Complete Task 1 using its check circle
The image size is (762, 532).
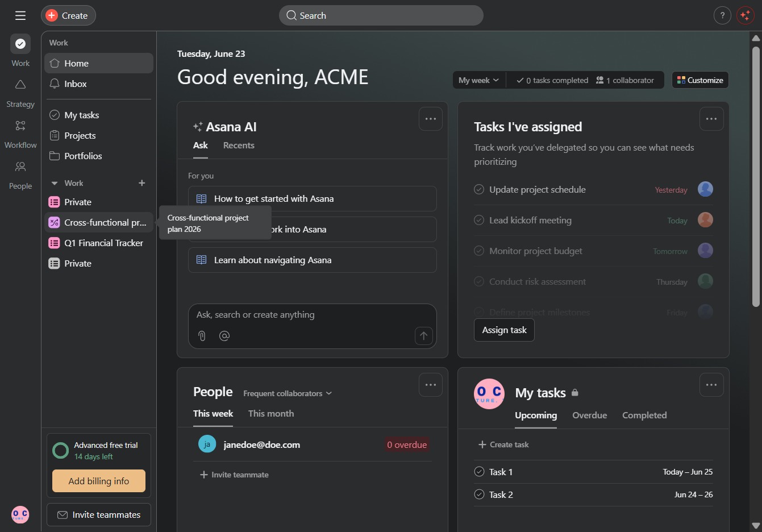tap(479, 472)
